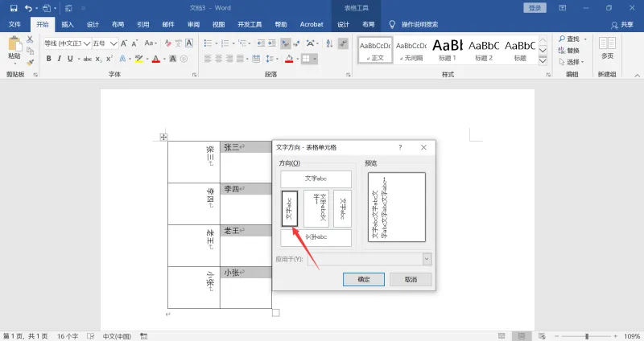Click the Clear Formatting eraser icon
644x341 pixels.
pos(168,43)
